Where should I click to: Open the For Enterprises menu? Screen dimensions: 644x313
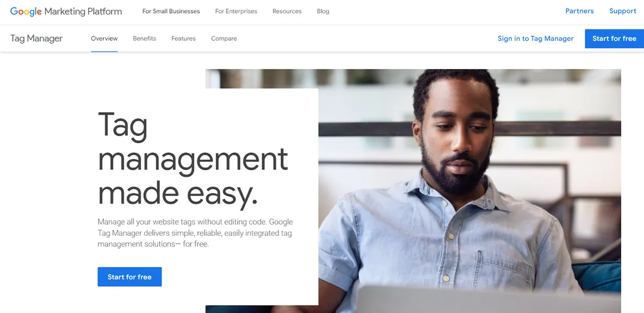click(236, 11)
